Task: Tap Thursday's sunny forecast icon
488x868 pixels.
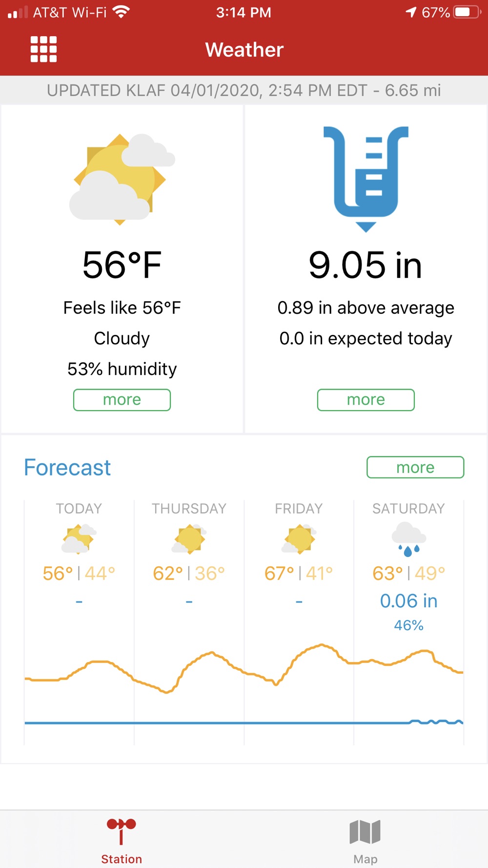Action: tap(189, 539)
